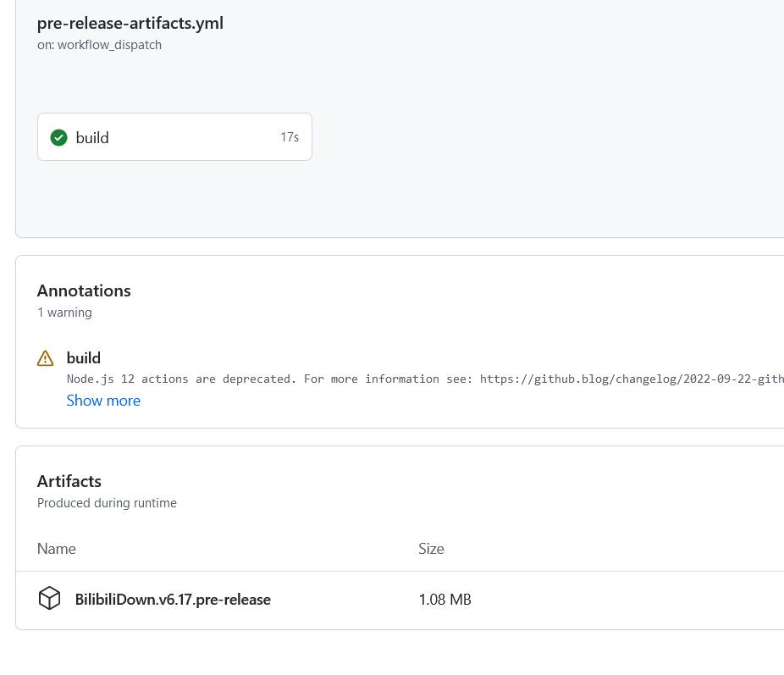Click the Name column header
784x675 pixels.
pos(57,549)
